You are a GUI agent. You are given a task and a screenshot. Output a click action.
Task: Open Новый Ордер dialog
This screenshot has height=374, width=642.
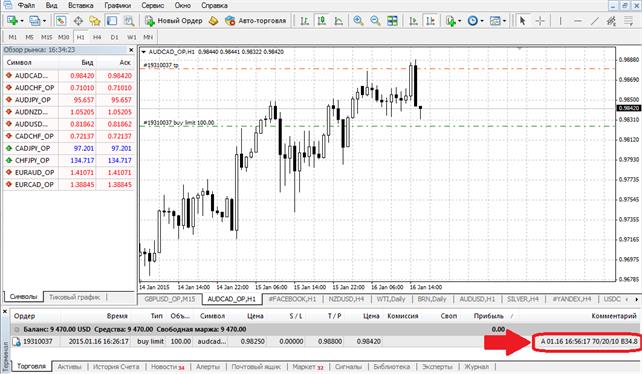(174, 20)
